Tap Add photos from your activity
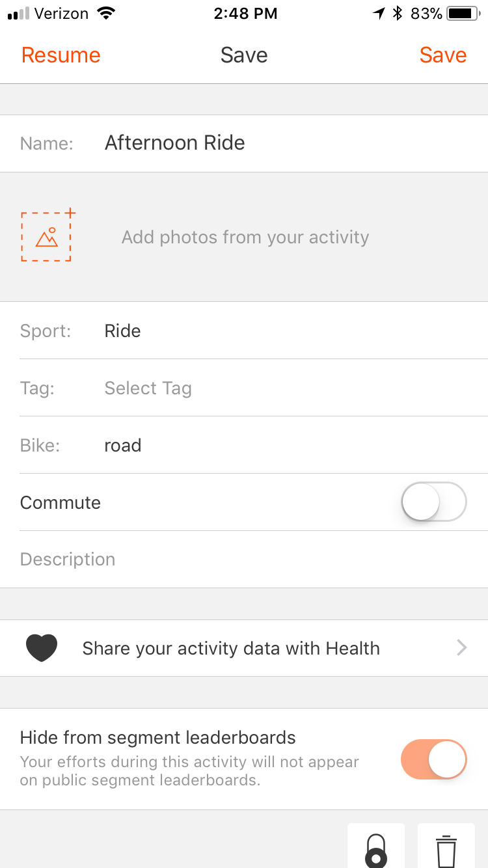The height and width of the screenshot is (868, 488). point(245,237)
